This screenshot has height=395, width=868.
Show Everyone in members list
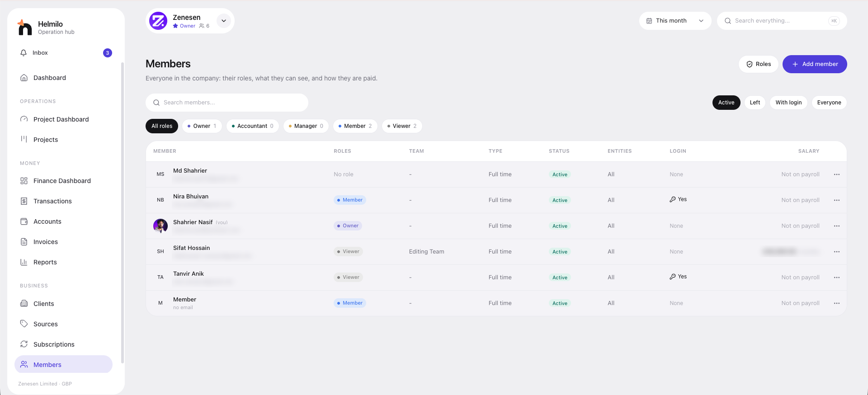(x=829, y=103)
